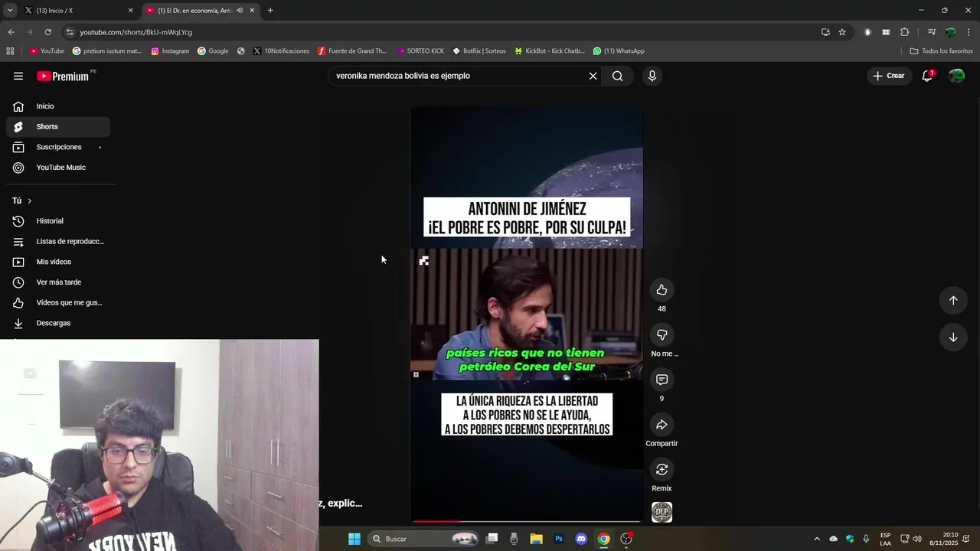
Task: Open Listas de reproducción in sidebar
Action: [x=58, y=241]
